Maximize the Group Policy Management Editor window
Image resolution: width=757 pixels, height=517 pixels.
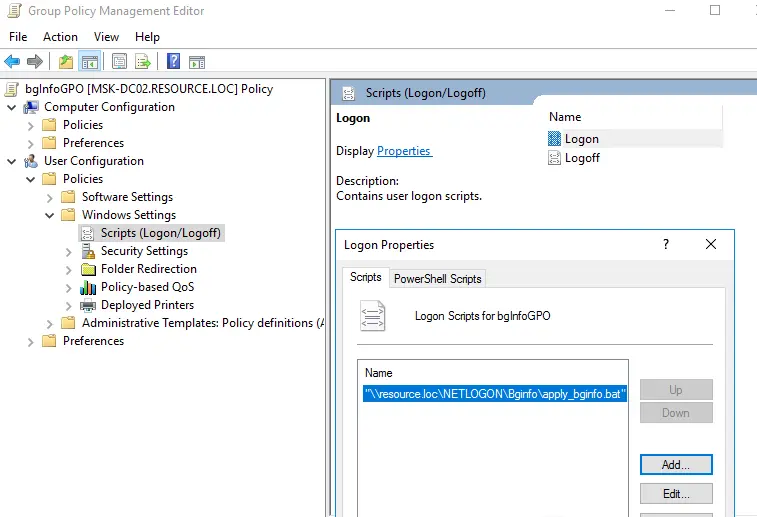[x=715, y=10]
